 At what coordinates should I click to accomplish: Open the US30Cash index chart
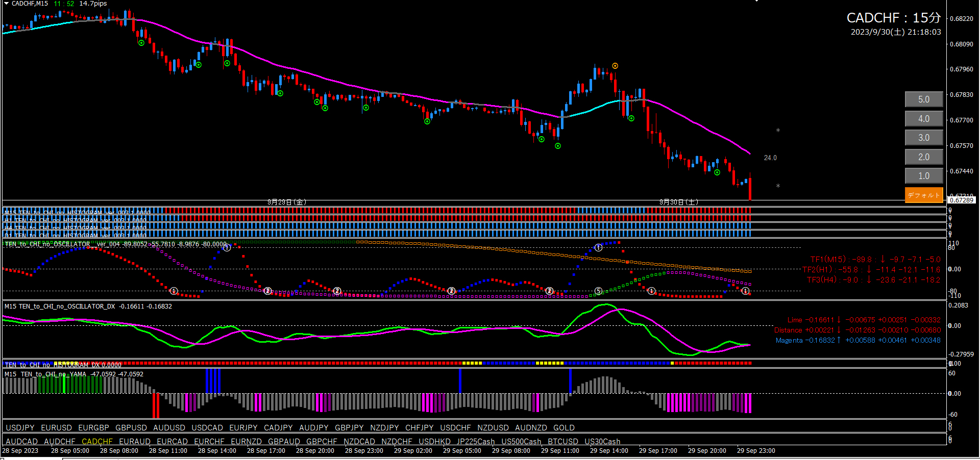602,442
